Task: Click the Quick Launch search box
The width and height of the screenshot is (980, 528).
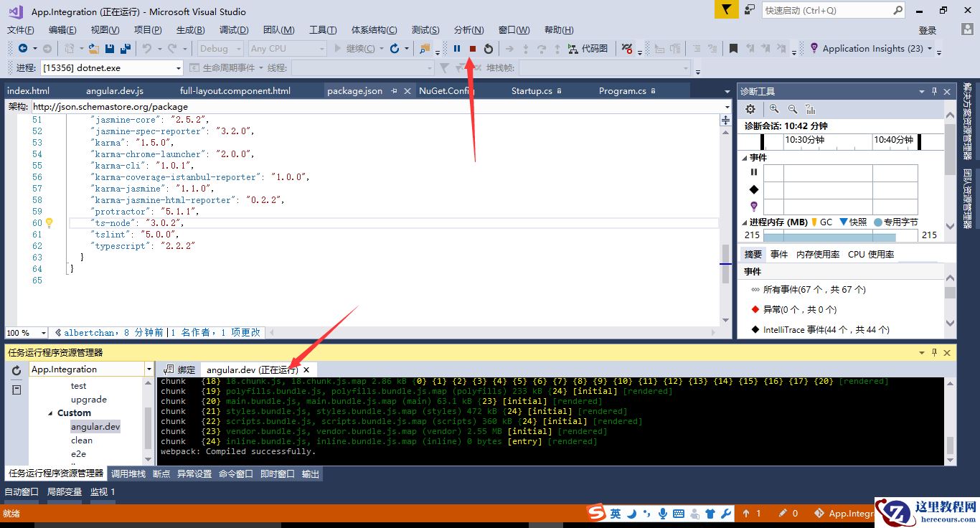Action: 826,11
